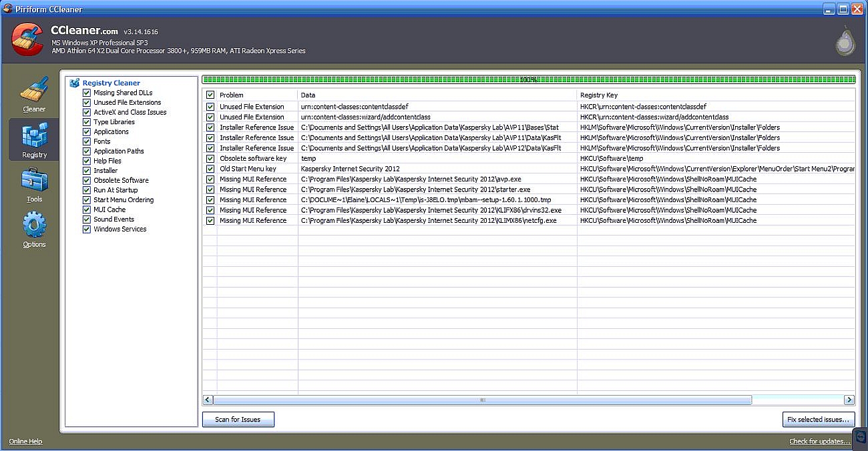Uncheck the Old Start Menu key result

(x=210, y=169)
